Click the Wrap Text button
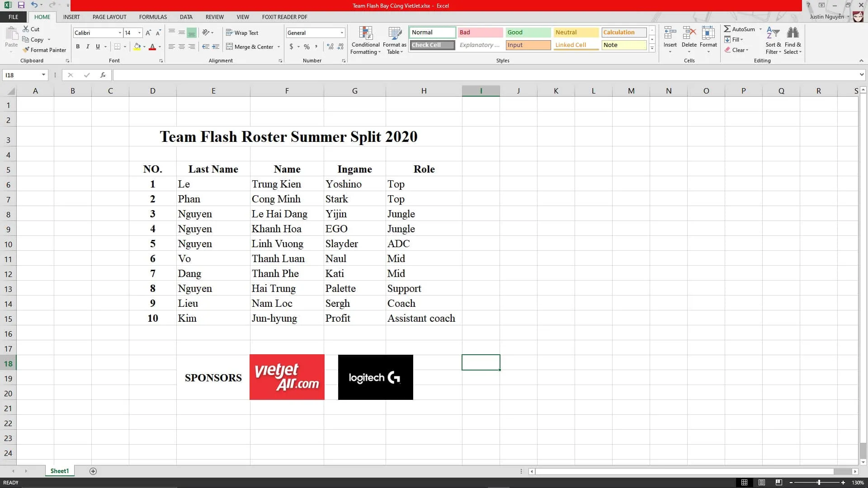The image size is (868, 488). (x=246, y=33)
